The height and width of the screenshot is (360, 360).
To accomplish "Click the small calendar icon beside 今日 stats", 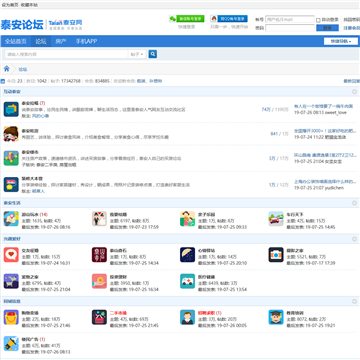I will (3, 81).
